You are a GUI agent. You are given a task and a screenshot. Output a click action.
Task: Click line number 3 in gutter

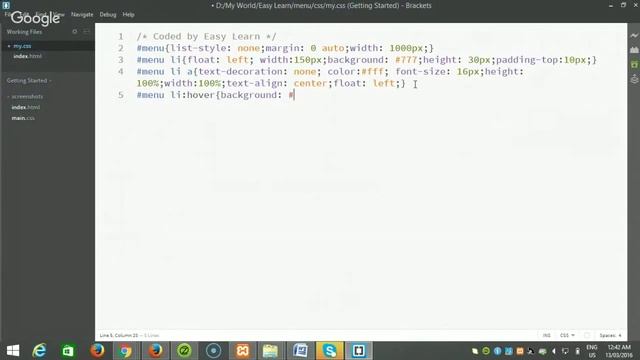click(x=121, y=60)
